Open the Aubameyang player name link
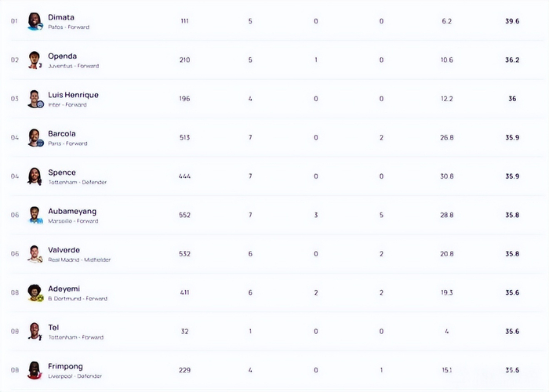Image resolution: width=549 pixels, height=392 pixels. click(x=72, y=211)
